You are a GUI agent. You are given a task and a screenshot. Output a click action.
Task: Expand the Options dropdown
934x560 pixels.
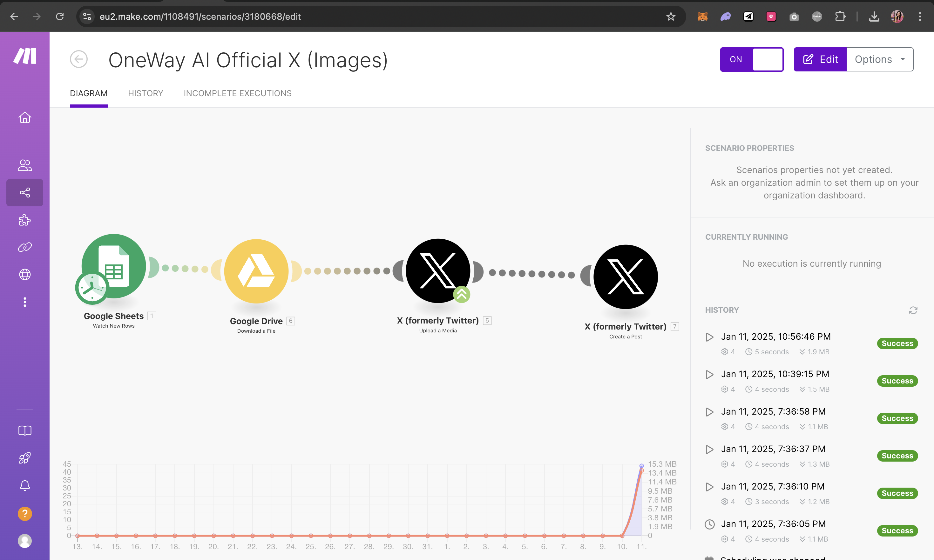tap(880, 59)
